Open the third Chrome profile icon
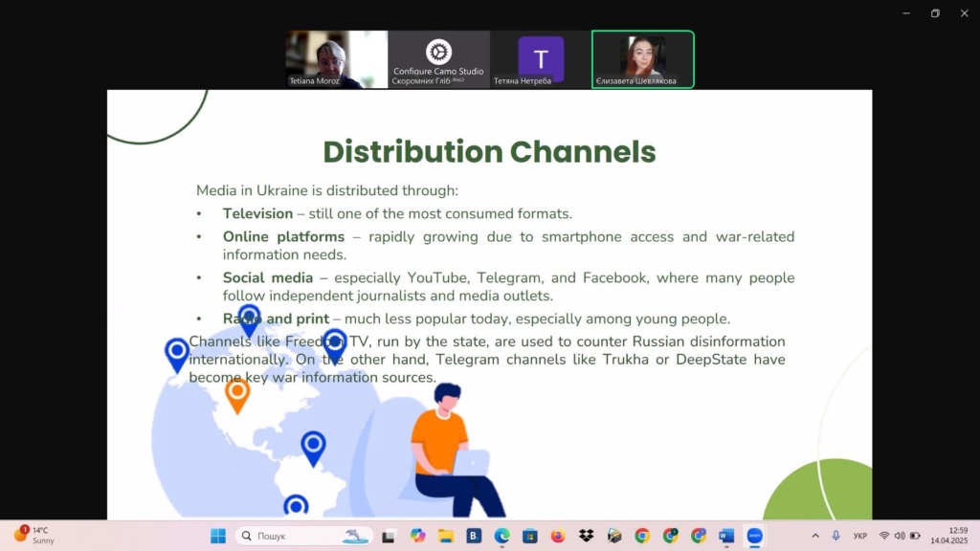 699,536
